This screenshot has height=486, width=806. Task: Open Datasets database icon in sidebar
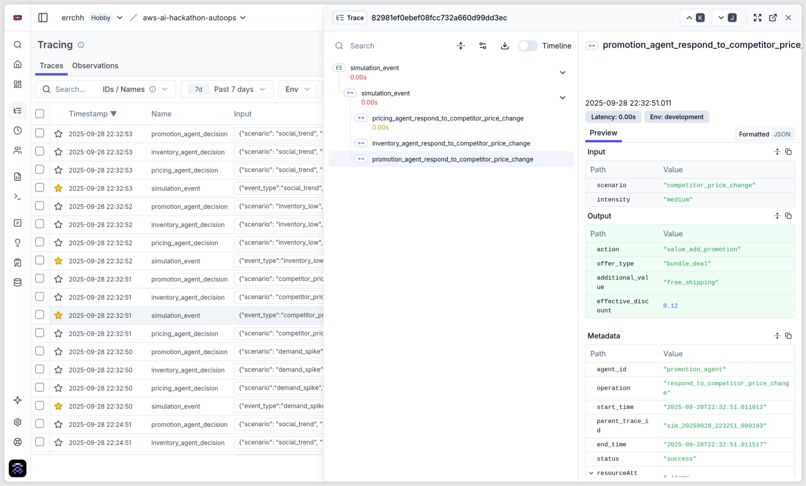(x=17, y=282)
